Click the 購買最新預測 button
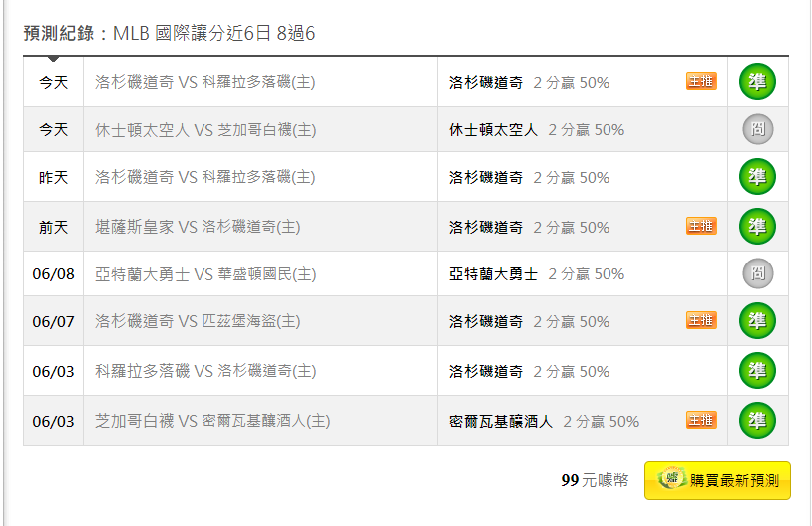Viewport: 812px width, 526px height. [x=717, y=480]
